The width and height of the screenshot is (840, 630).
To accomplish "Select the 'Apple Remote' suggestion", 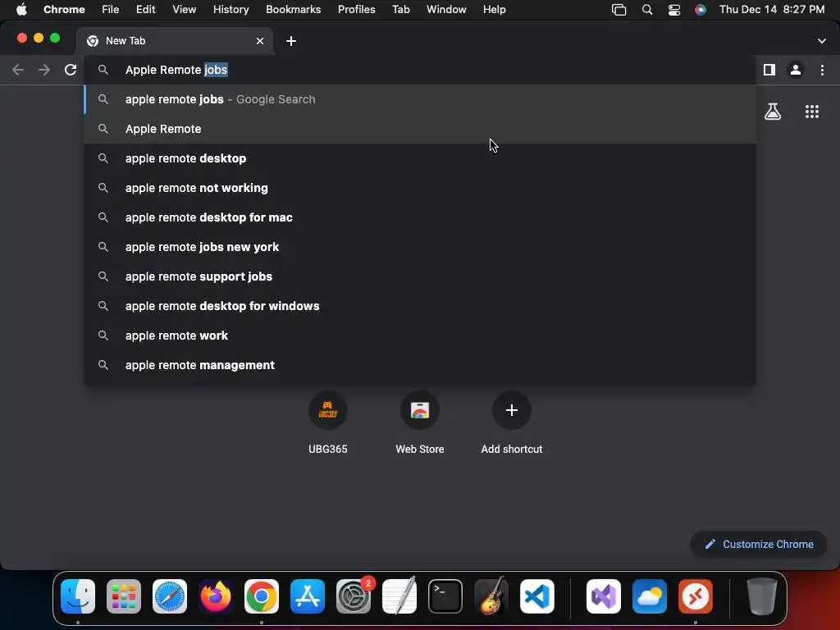I will 420,129.
